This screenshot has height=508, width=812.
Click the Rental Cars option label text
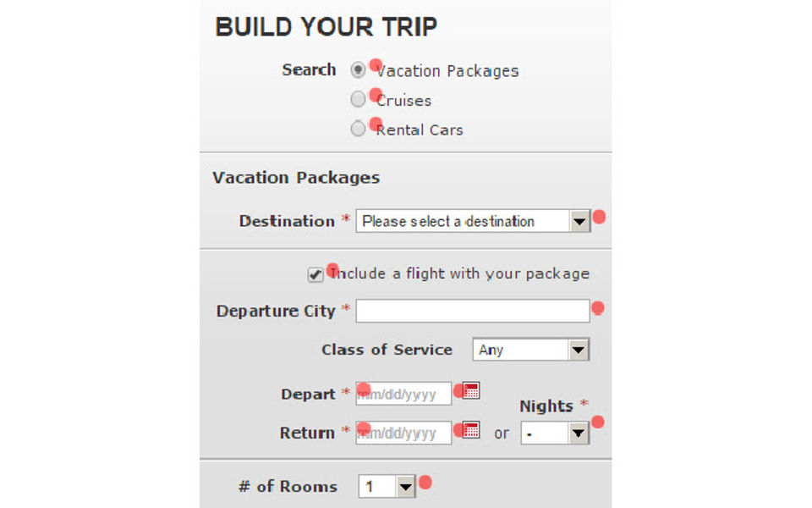[x=420, y=130]
